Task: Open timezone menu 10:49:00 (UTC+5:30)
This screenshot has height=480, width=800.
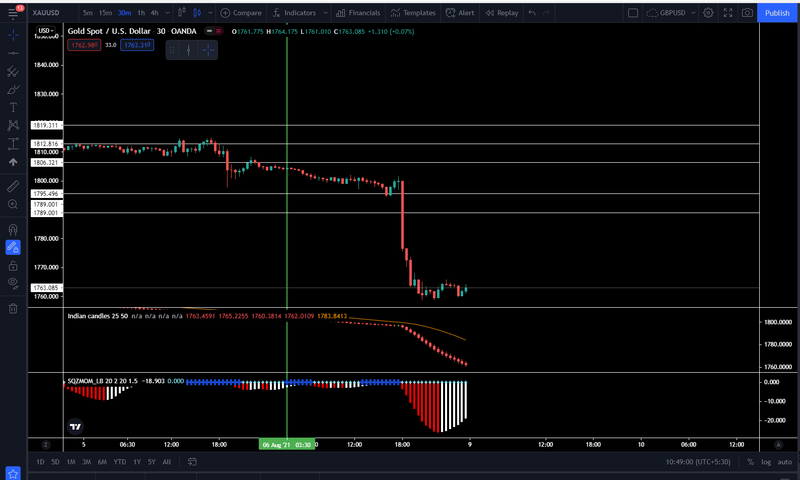Action: pos(698,462)
